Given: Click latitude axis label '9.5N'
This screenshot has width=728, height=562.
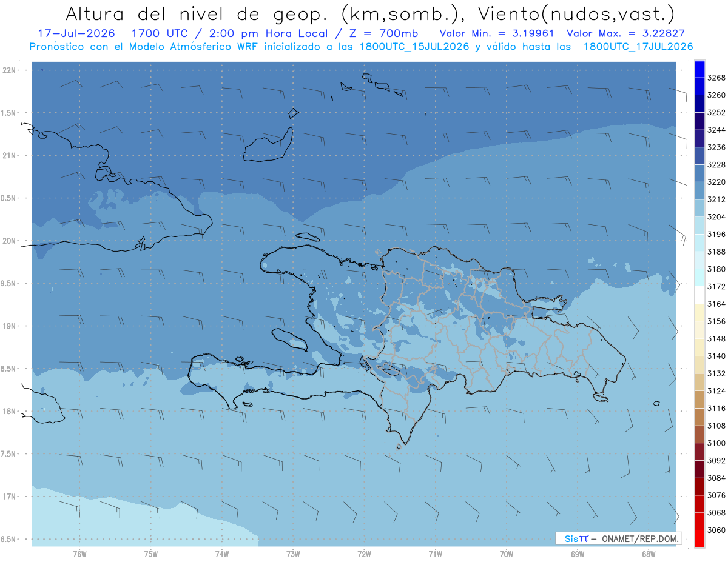Looking at the screenshot, I should (x=9, y=284).
